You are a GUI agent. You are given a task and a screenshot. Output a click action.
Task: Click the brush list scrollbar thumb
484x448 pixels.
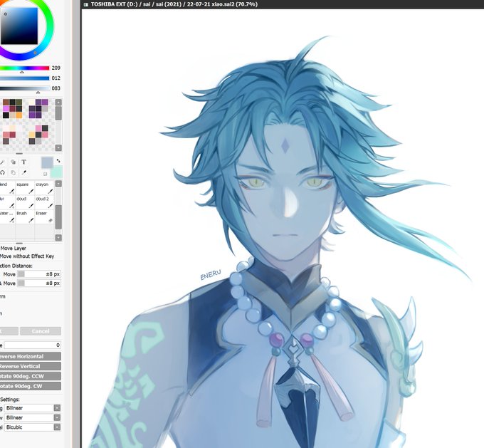pyautogui.click(x=58, y=217)
